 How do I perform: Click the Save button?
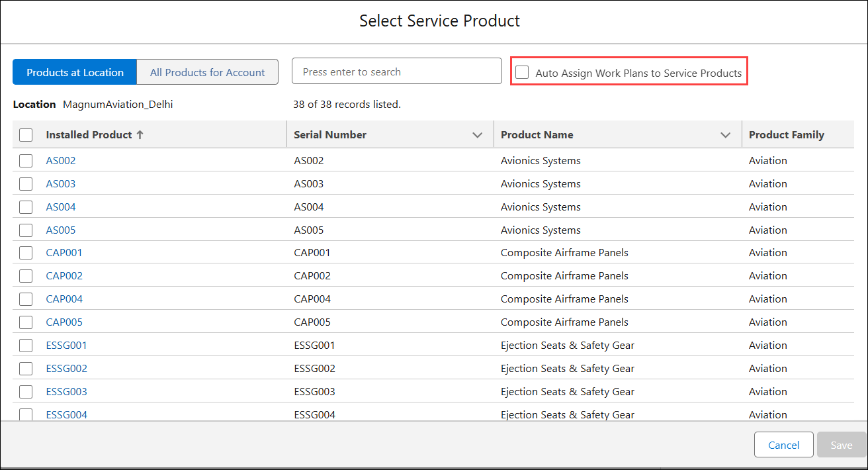842,445
